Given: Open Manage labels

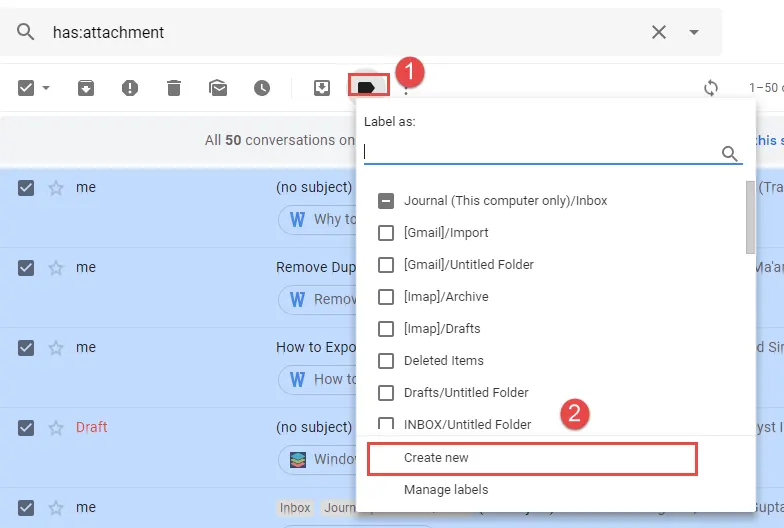Looking at the screenshot, I should (446, 490).
